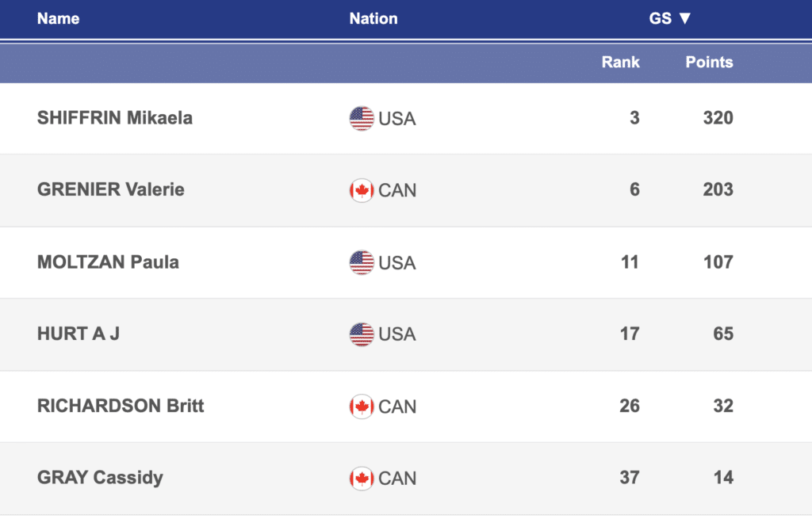
Task: Click Grenier's rank 6 cell
Action: pyautogui.click(x=634, y=189)
